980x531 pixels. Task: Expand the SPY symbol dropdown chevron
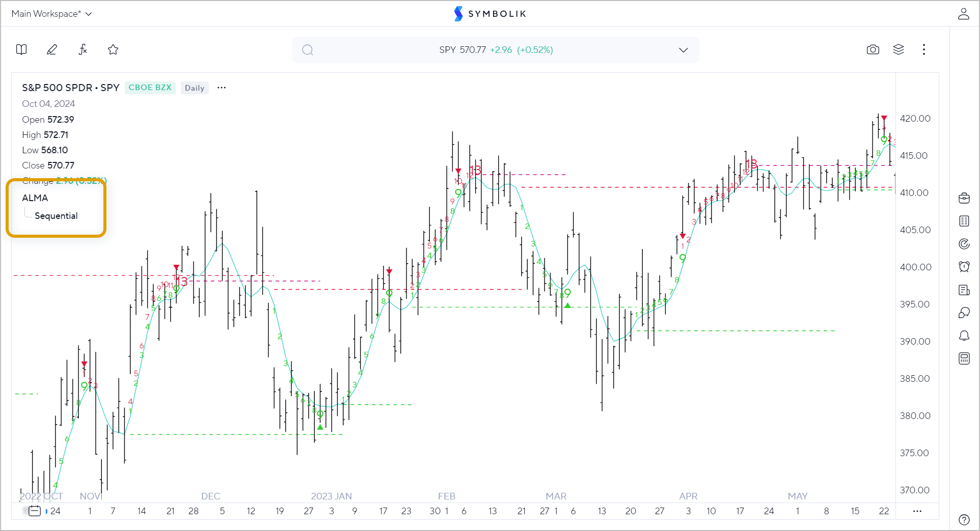[x=684, y=50]
